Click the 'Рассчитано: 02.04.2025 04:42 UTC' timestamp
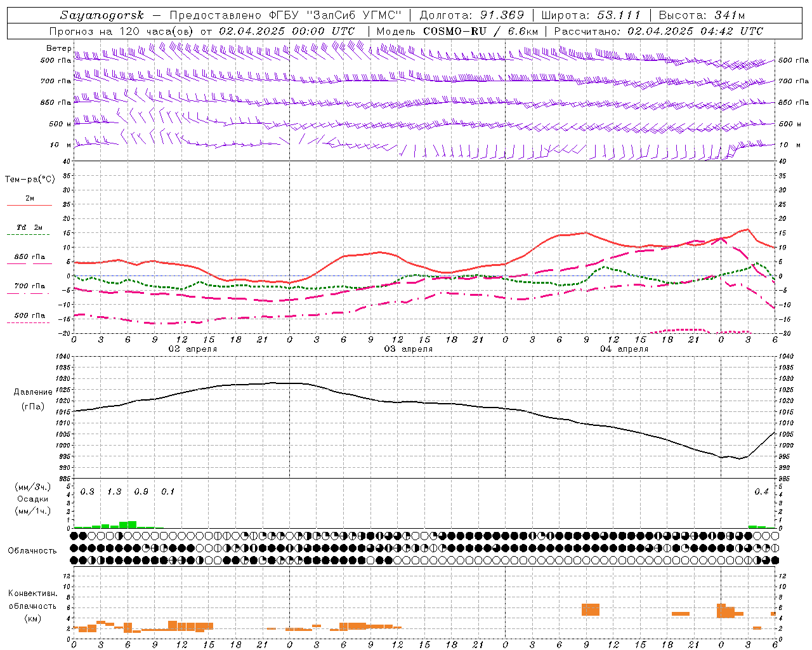 658,31
